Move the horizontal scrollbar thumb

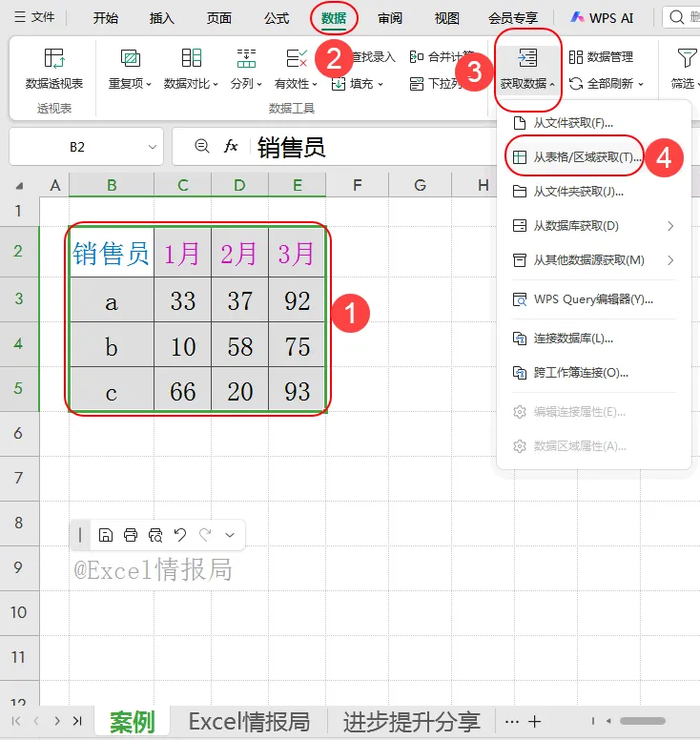click(643, 721)
